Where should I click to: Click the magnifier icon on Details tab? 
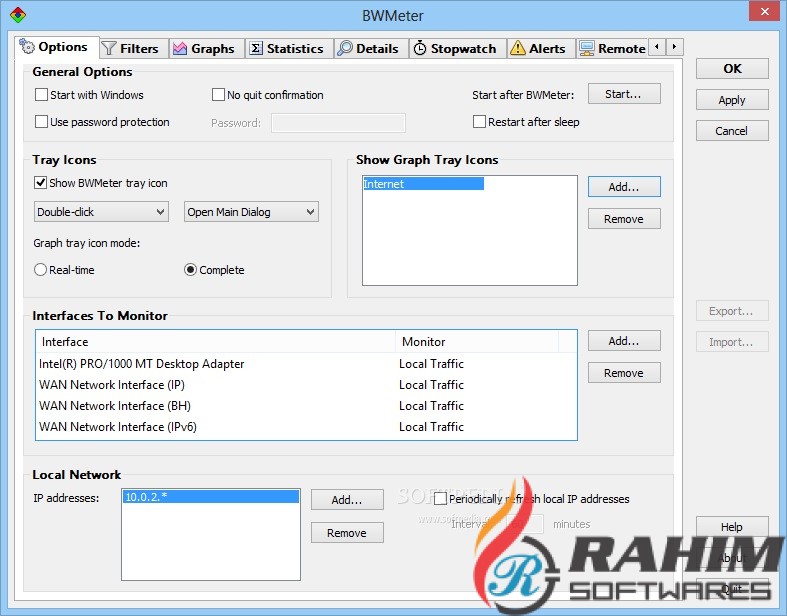345,49
